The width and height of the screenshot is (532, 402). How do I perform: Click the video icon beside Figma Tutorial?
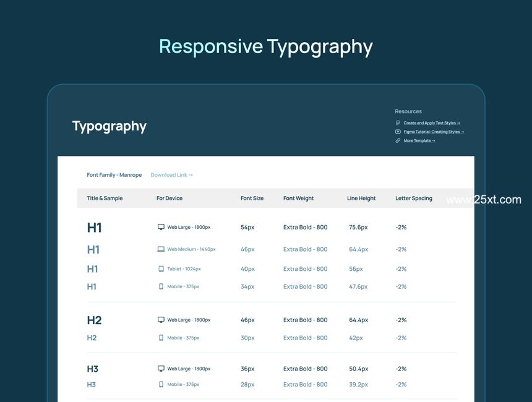tap(398, 132)
